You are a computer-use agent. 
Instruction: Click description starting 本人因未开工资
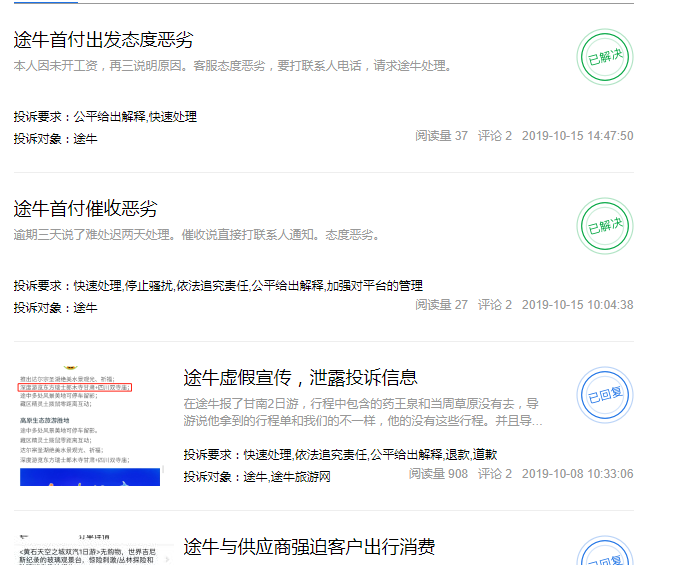[233, 66]
